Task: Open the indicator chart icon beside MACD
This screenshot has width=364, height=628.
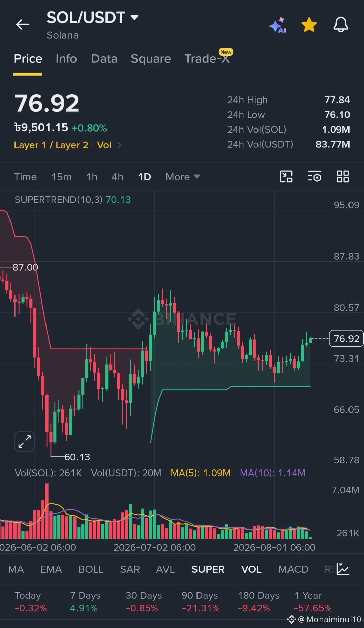Action: click(x=343, y=569)
